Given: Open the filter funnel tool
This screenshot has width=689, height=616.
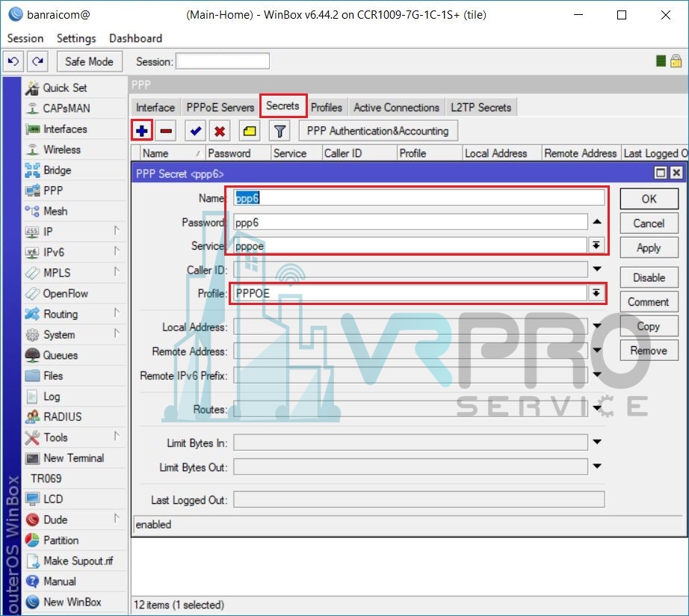Looking at the screenshot, I should click(279, 131).
